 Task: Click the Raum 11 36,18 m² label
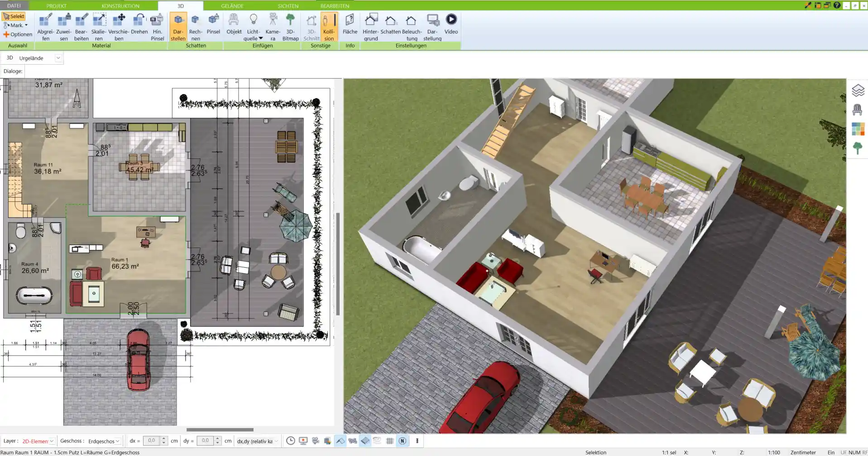pyautogui.click(x=47, y=168)
